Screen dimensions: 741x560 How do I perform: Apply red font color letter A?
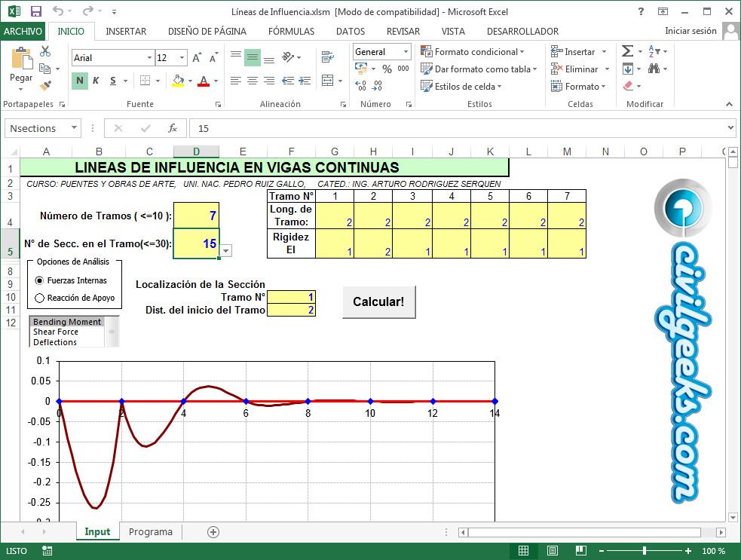(204, 81)
